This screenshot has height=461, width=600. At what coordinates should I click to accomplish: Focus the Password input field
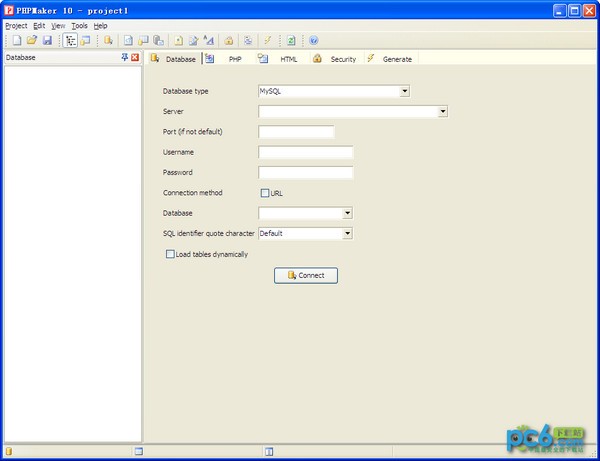(306, 172)
